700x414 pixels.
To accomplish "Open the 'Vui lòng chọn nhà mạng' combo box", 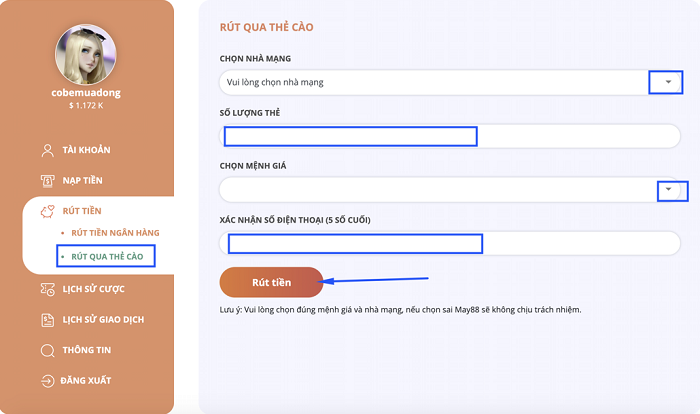I will point(430,82).
